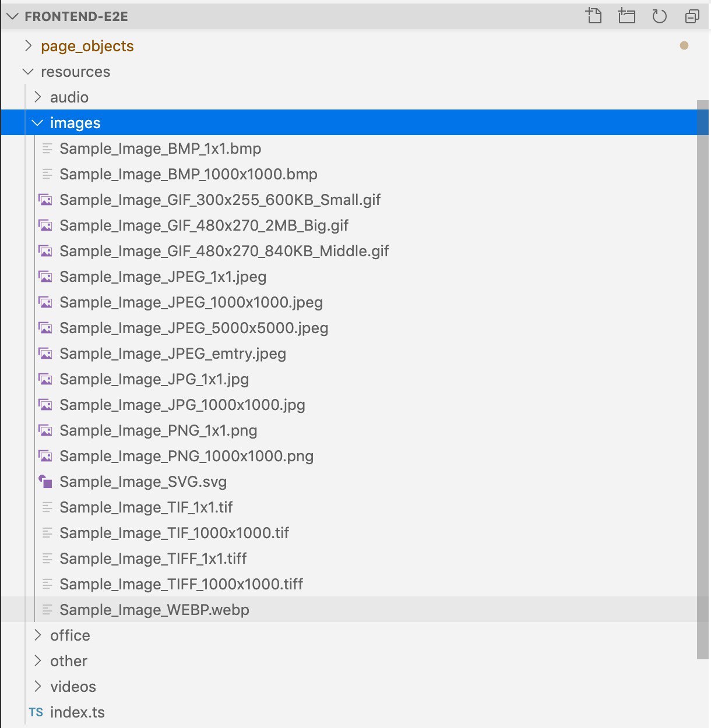Open Sample_Image_WEBP.webp file name
The height and width of the screenshot is (728, 711).
click(154, 610)
